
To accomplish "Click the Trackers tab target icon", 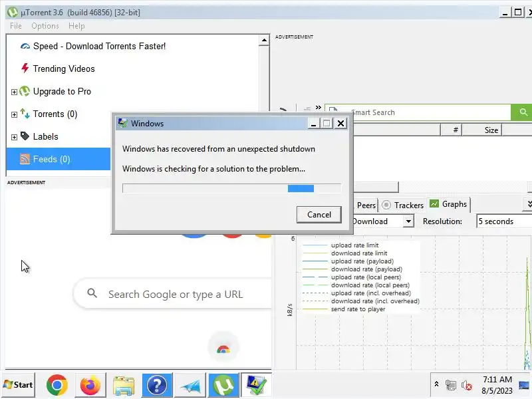I will point(386,205).
